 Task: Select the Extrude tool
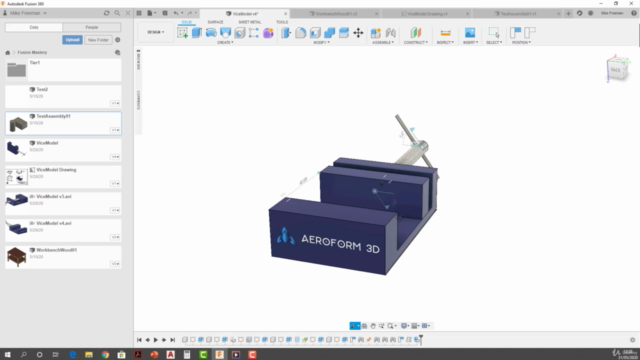point(197,33)
